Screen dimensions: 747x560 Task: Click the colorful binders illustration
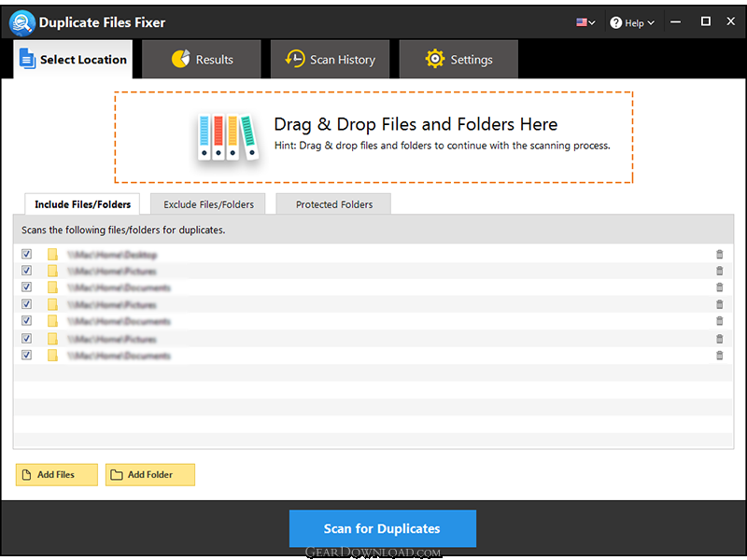pos(227,137)
